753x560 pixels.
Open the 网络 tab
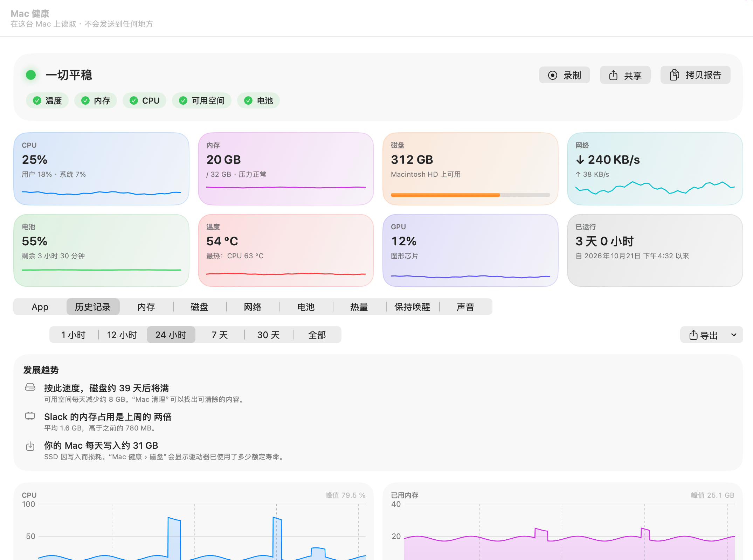point(253,307)
